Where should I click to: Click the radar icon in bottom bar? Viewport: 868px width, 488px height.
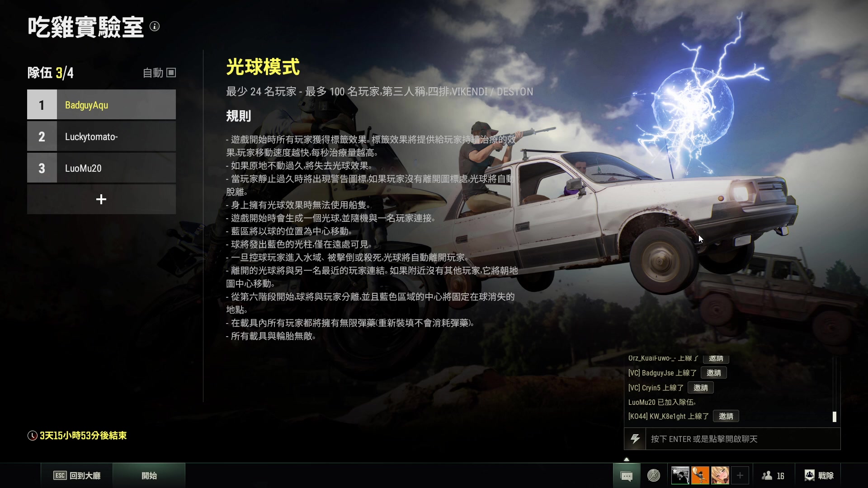click(x=654, y=475)
